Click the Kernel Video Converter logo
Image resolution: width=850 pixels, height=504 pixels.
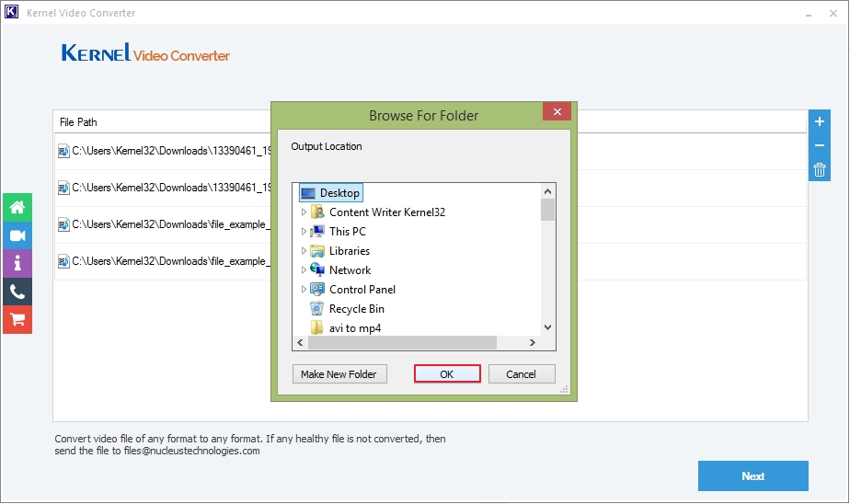(x=145, y=53)
